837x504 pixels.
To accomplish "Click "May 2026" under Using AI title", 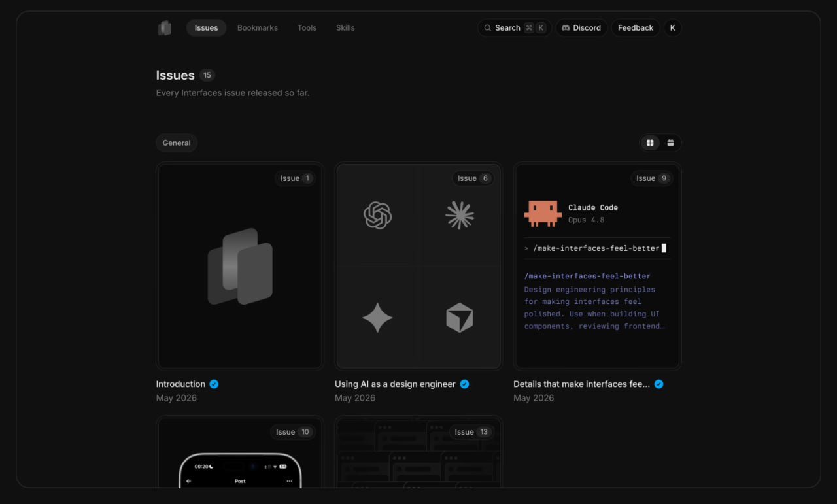I will pos(355,398).
